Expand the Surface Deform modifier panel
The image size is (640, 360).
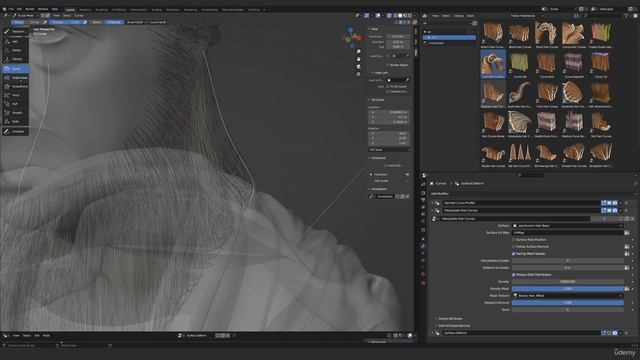point(433,333)
